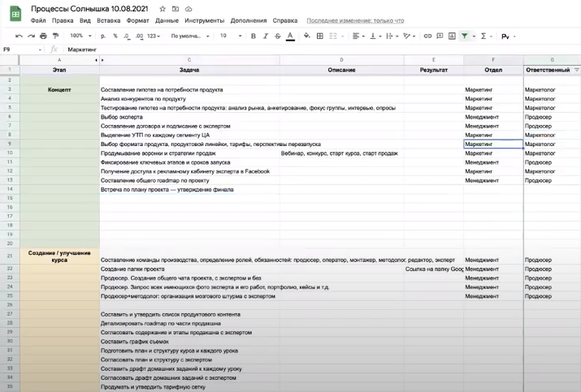Click the Print icon
The width and height of the screenshot is (581, 392).
point(43,36)
